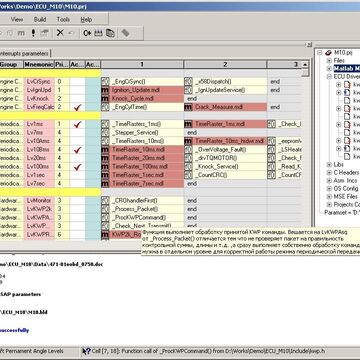360x360 pixels.
Task: Open the Tools menu
Action: click(x=63, y=19)
